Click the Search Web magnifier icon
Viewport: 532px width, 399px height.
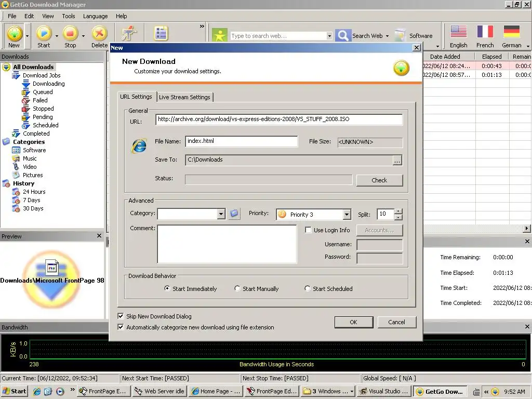(343, 35)
